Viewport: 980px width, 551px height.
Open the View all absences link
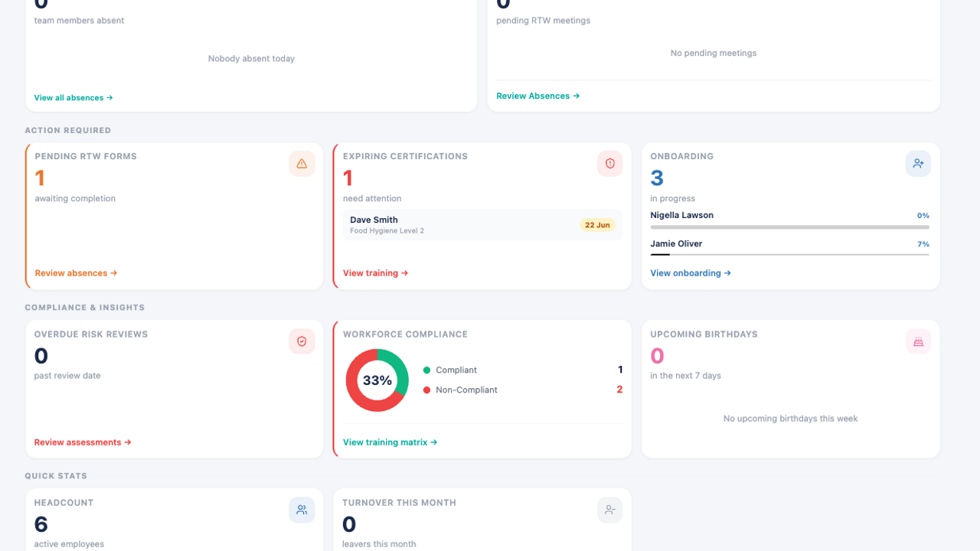pyautogui.click(x=73, y=98)
